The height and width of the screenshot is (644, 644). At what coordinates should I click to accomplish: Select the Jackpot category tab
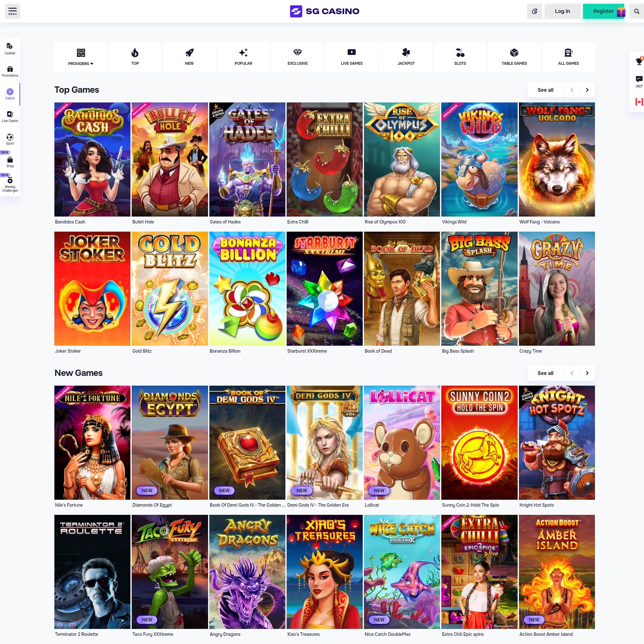[x=406, y=57]
